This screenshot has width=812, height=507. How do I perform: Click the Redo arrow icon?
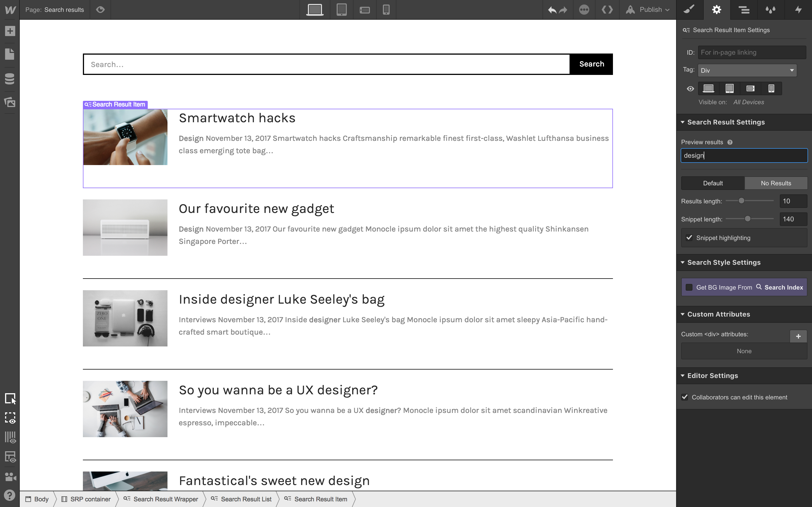(x=563, y=9)
